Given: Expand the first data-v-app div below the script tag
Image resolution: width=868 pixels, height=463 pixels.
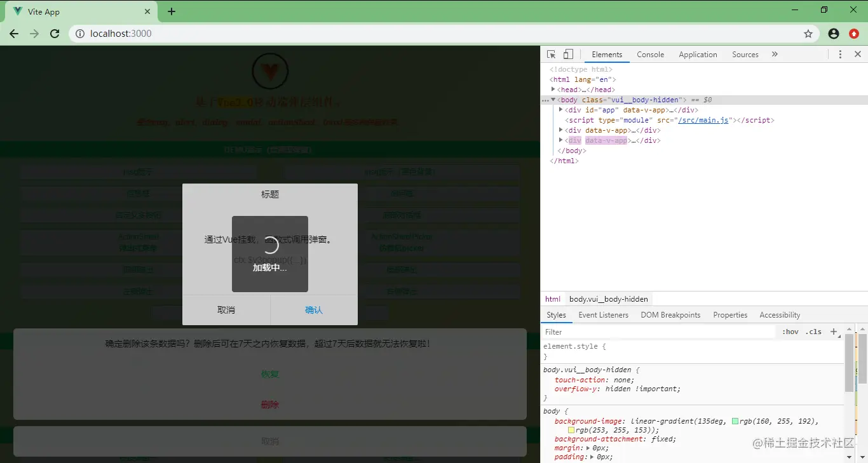Looking at the screenshot, I should [x=560, y=130].
